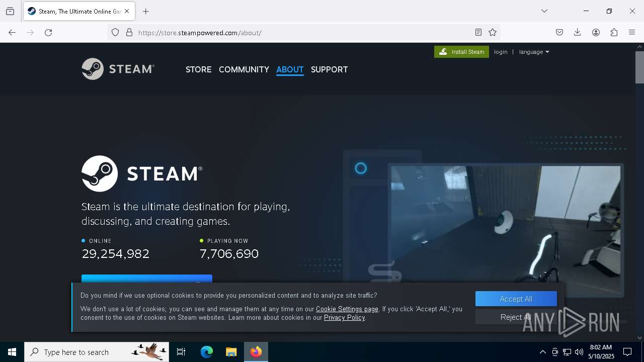
Task: Open tracking protection shield icon
Action: (x=115, y=33)
